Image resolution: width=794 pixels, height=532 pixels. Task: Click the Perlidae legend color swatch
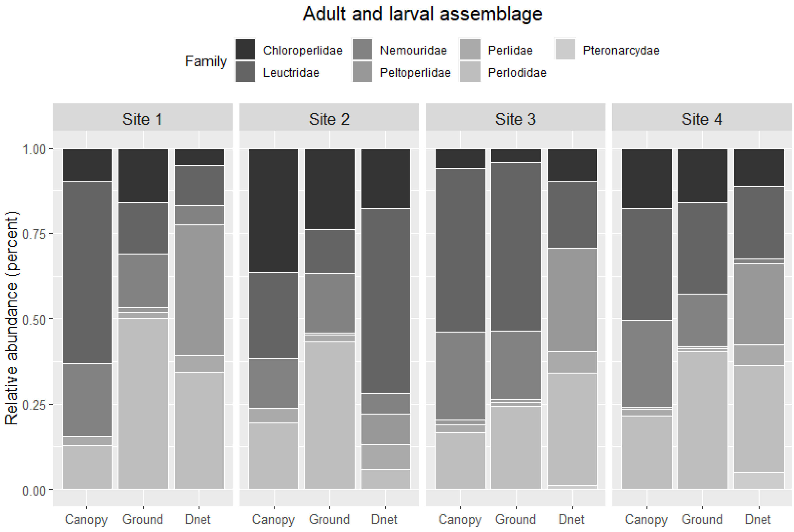[470, 49]
